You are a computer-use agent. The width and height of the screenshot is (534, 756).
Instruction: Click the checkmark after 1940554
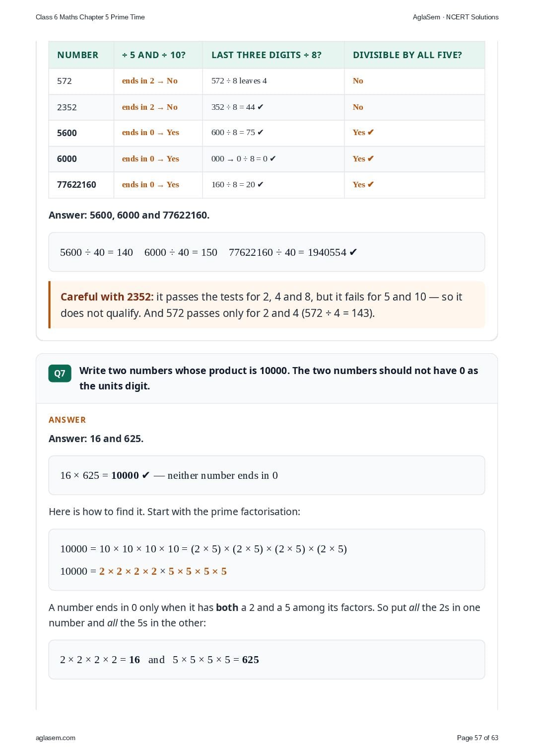click(353, 252)
